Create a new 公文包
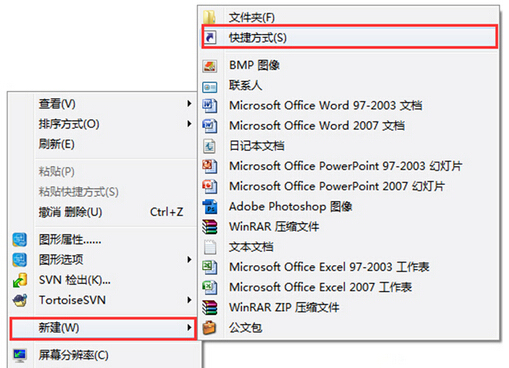This screenshot has width=509, height=368. pos(349,328)
